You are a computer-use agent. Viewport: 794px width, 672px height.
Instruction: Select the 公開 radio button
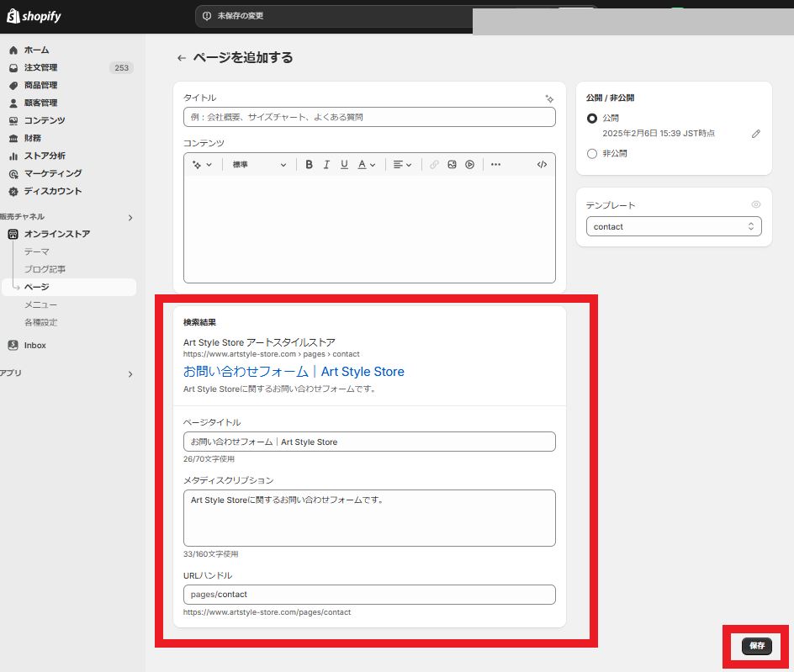point(592,118)
